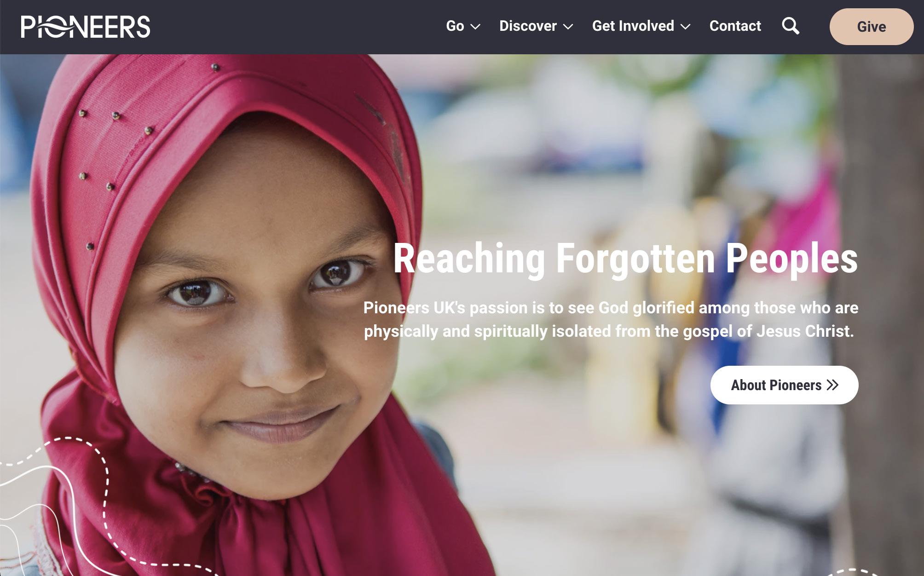Click the dark header bar empty area
This screenshot has width=924, height=576.
point(295,27)
